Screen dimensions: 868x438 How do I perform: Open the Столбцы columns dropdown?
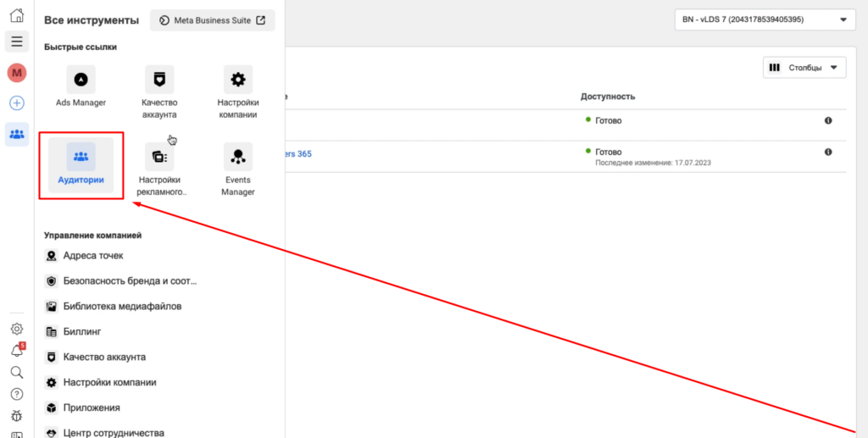(804, 68)
